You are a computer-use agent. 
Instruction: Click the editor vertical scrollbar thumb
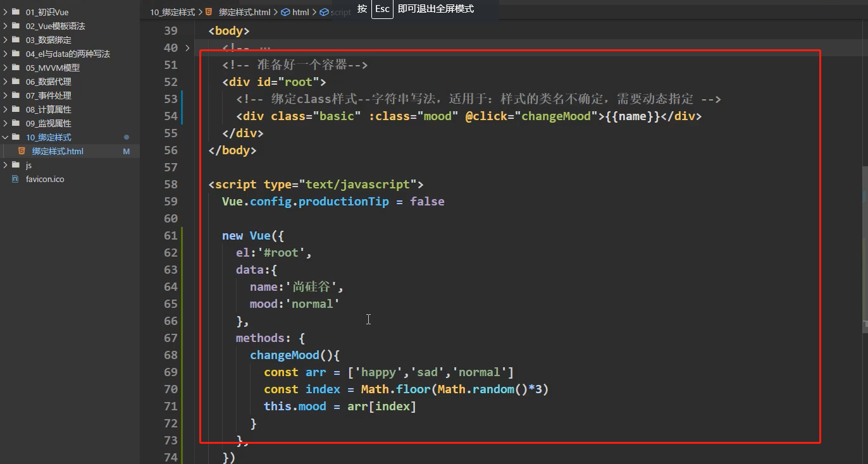point(865,248)
